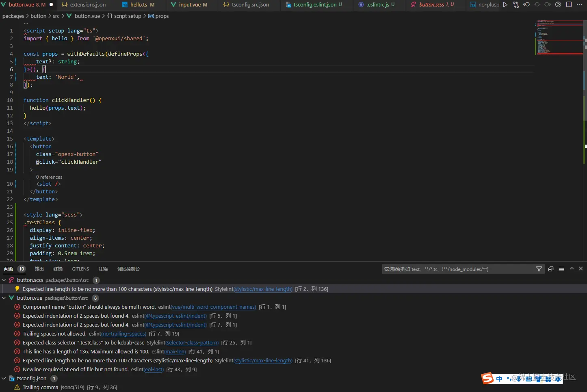Open the selector-class-pattern rule link

pyautogui.click(x=192, y=342)
